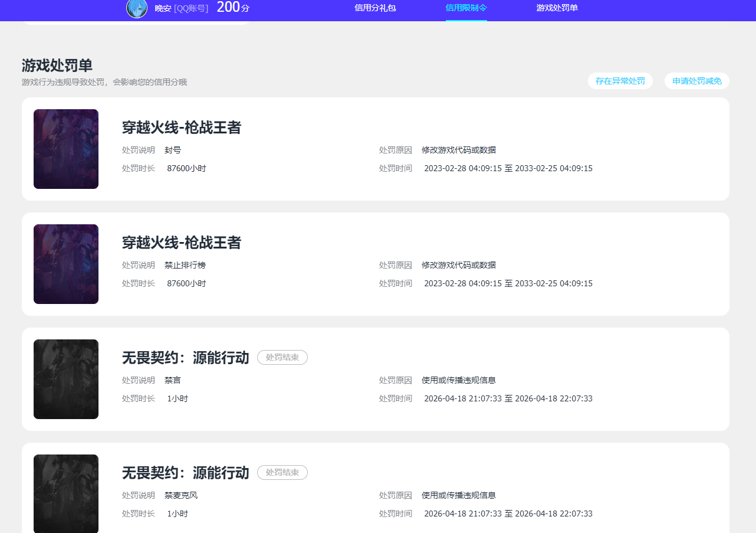This screenshot has width=756, height=533.
Task: Click 1小时 duration on 禁麦克风 card
Action: (178, 514)
